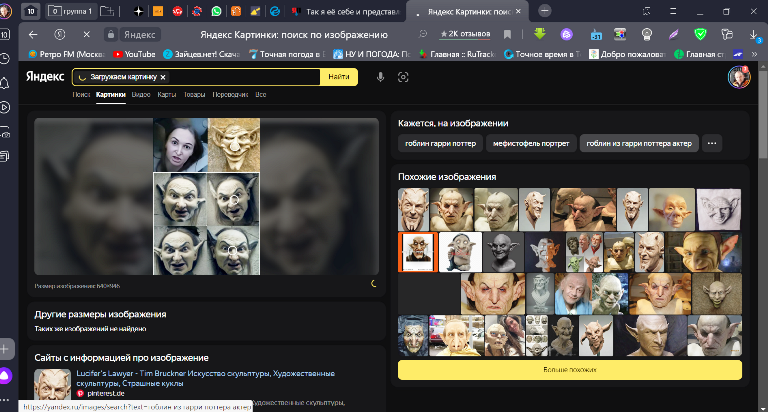This screenshot has height=412, width=768.
Task: Click the Lucifer's Lawyer result thumbnail image
Action: [52, 385]
